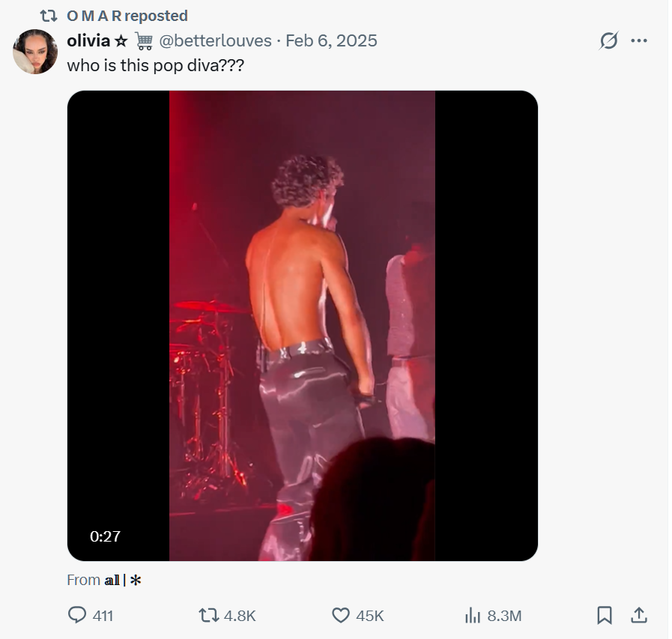
Task: Click the 411 replies count
Action: click(x=103, y=615)
